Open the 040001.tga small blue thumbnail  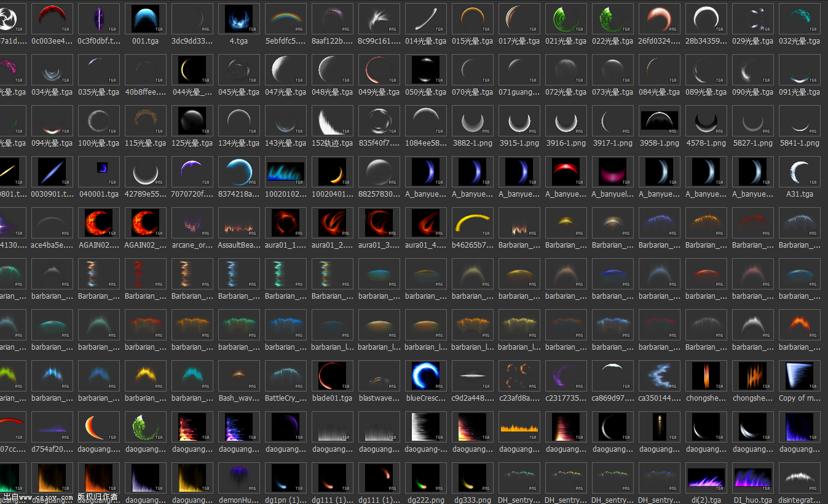(x=99, y=171)
